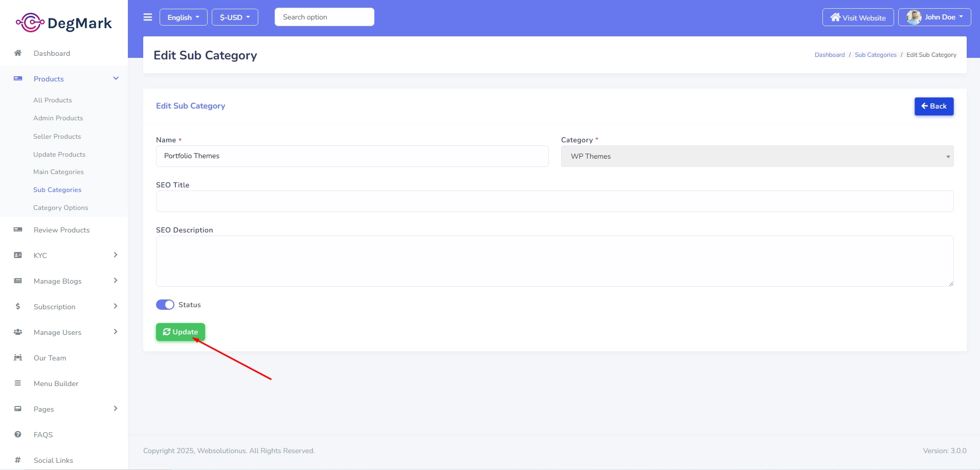Click John Doe's avatar picture
Screen dimensions: 980x470
[914, 17]
